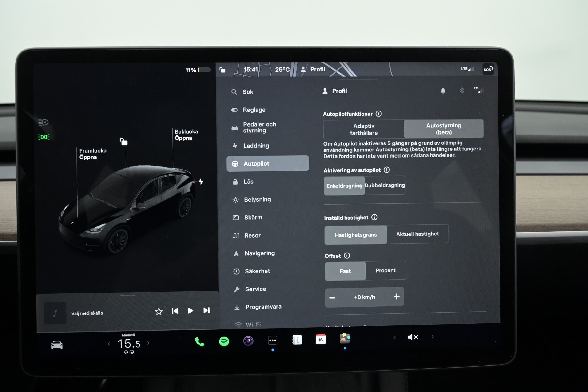
Task: Launch Spotify app
Action: click(224, 341)
